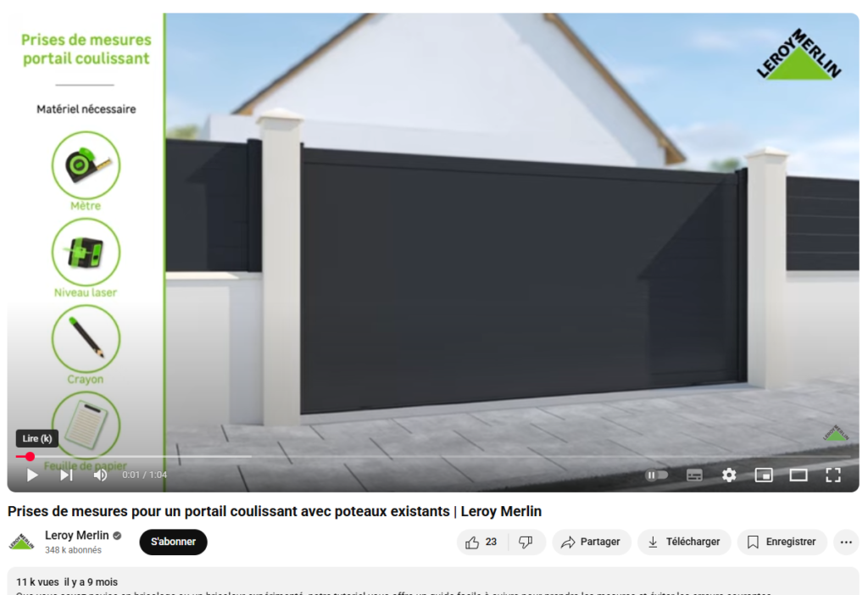The height and width of the screenshot is (595, 868).
Task: Play the video with the play button
Action: (32, 475)
